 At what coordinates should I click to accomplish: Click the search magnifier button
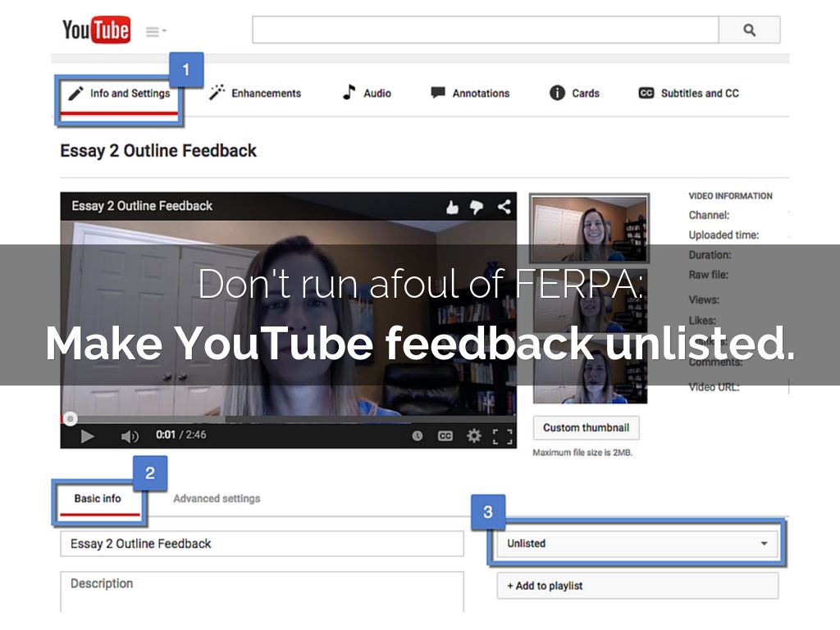click(x=749, y=30)
